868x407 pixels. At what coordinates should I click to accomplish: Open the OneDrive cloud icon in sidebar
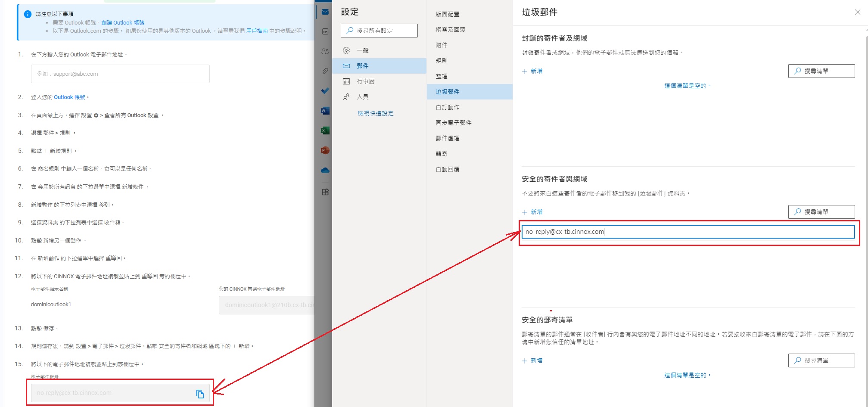(325, 171)
